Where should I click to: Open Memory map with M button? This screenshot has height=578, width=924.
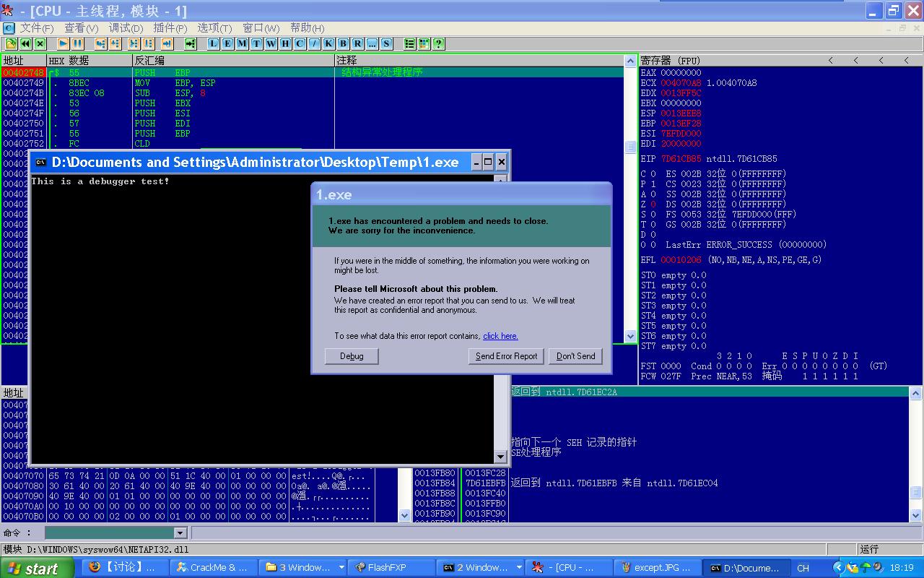(x=242, y=43)
